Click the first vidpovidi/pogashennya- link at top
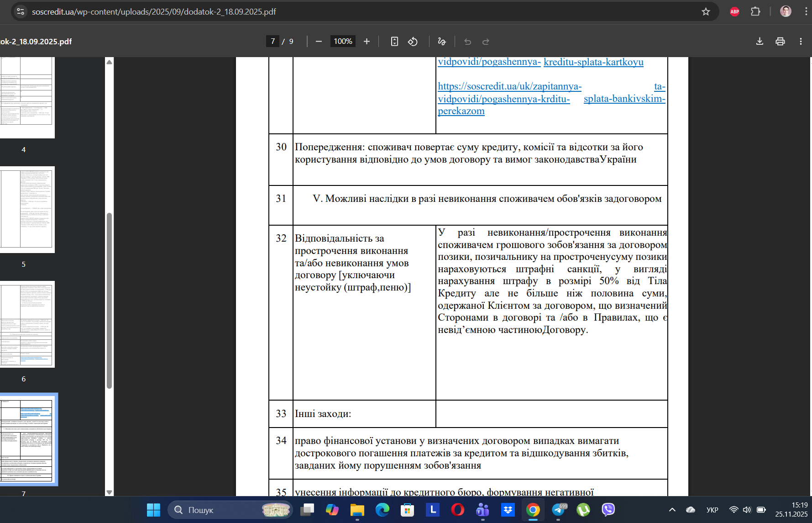Viewport: 812px width, 523px height. click(x=489, y=62)
